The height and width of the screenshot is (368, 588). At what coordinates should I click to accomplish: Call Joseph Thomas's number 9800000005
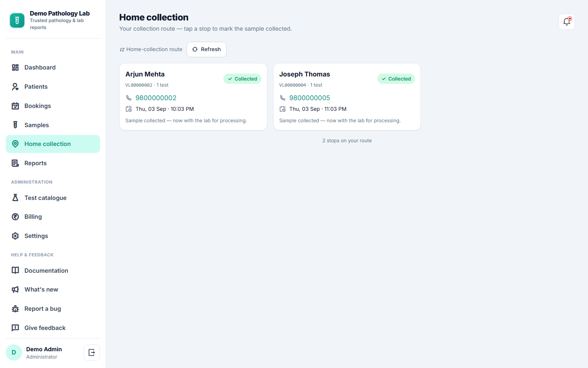tap(310, 98)
